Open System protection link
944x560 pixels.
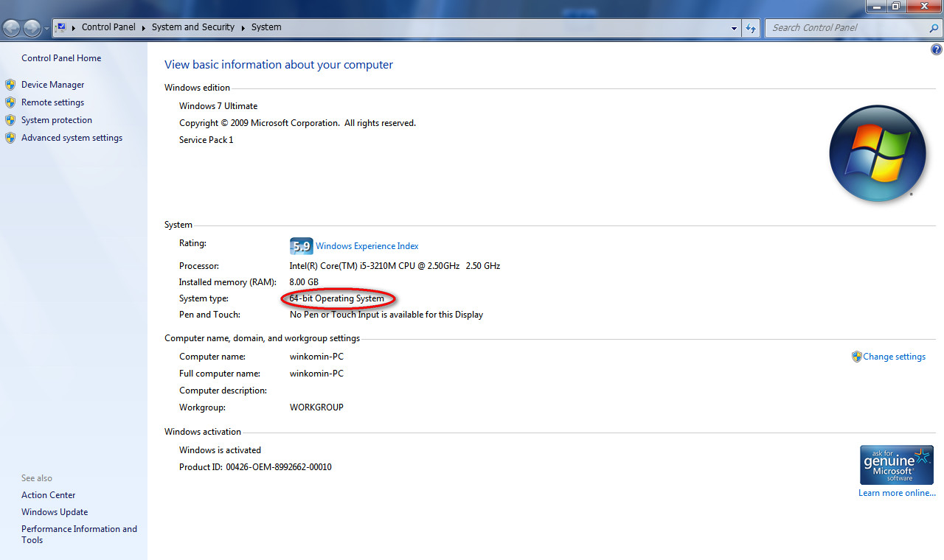click(57, 120)
